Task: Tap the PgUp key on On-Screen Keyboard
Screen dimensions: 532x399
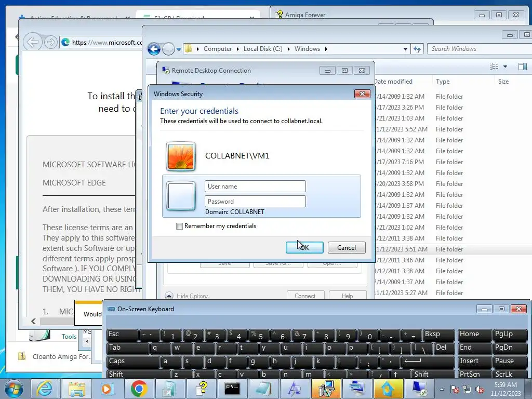Action: point(510,335)
